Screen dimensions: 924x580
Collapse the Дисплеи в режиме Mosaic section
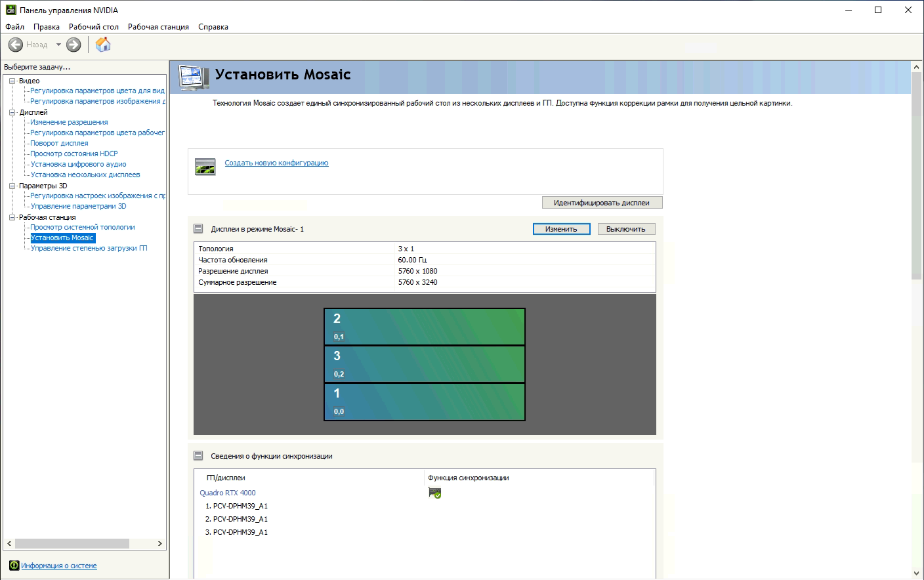pos(198,229)
